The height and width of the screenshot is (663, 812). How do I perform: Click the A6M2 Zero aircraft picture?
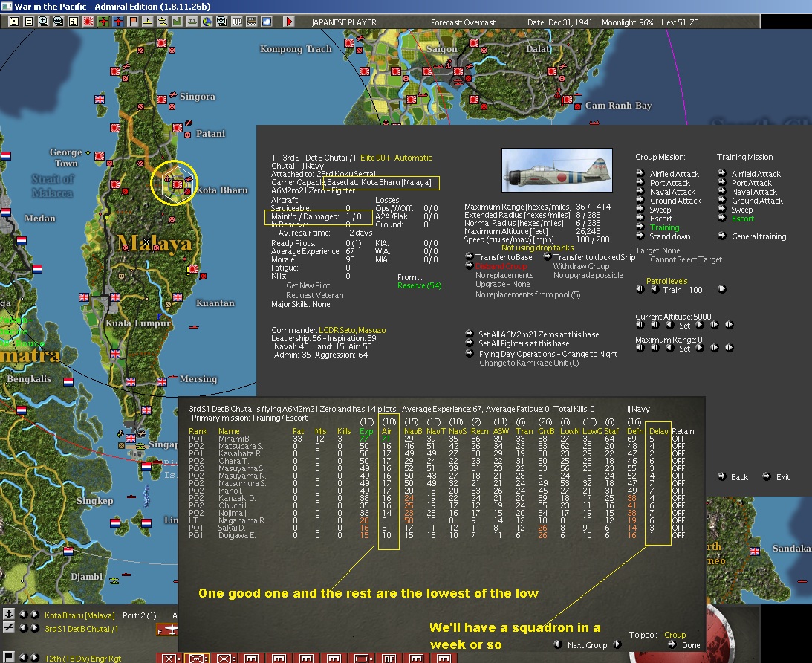tap(556, 170)
